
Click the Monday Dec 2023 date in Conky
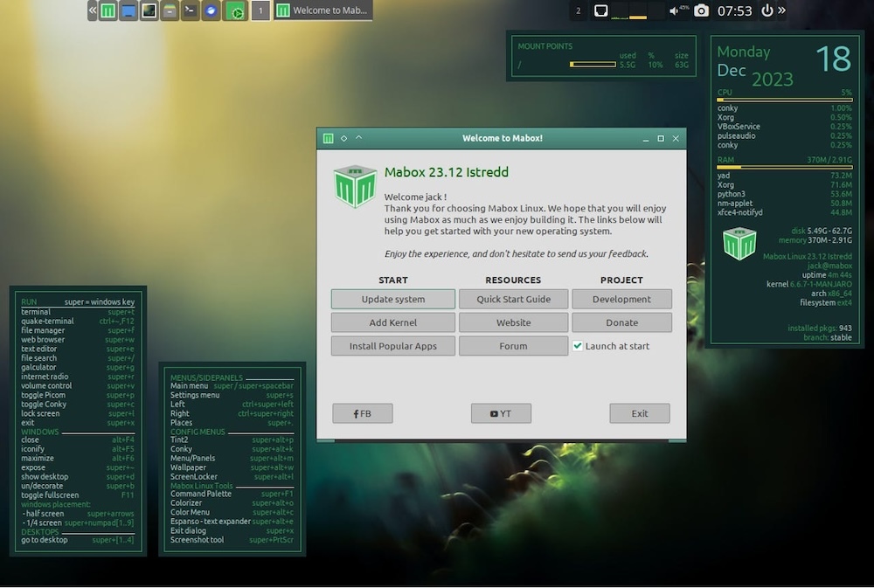tap(755, 67)
